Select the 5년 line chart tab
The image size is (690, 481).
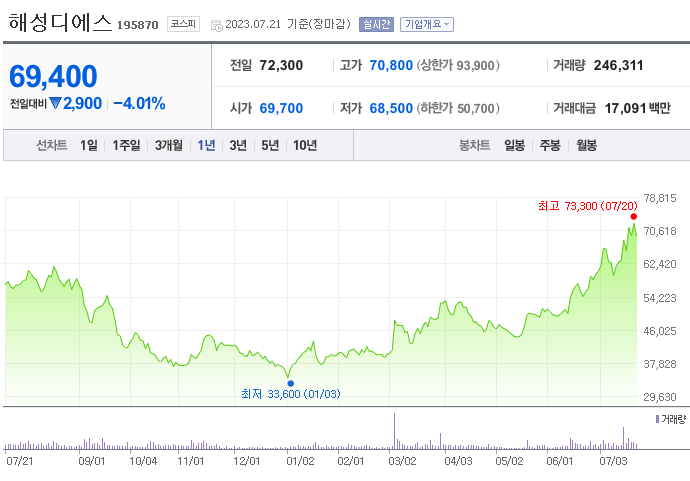(270, 145)
